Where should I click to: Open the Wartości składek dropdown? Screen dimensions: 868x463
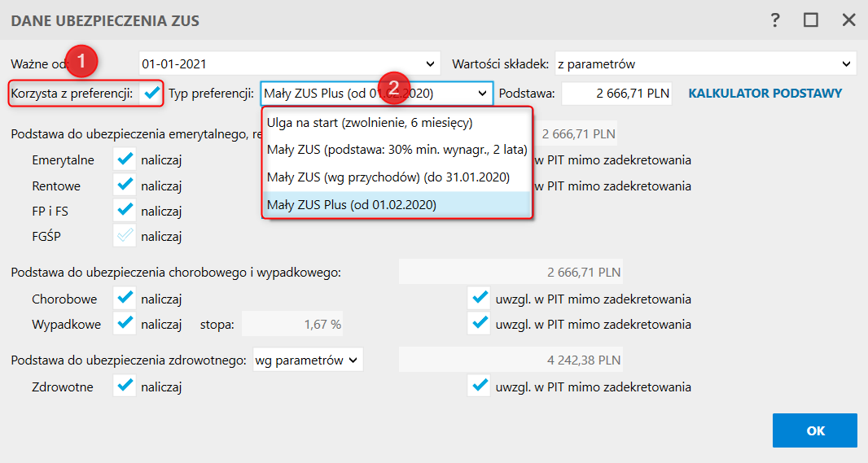tap(846, 63)
